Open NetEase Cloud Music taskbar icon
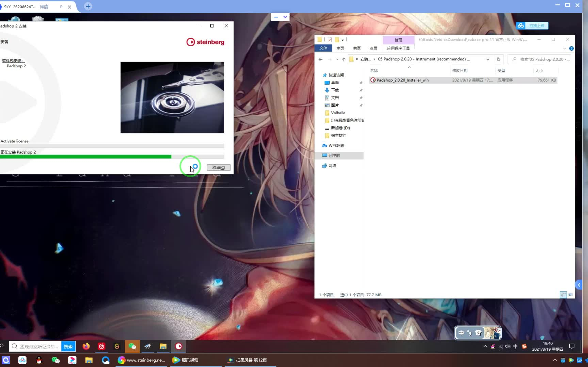This screenshot has width=588, height=367. pyautogui.click(x=101, y=346)
